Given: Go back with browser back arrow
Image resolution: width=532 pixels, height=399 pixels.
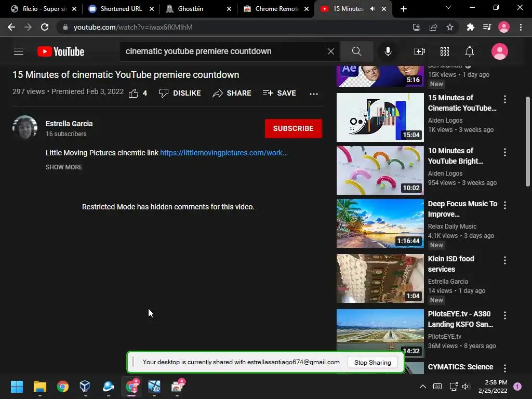Looking at the screenshot, I should click(x=11, y=27).
